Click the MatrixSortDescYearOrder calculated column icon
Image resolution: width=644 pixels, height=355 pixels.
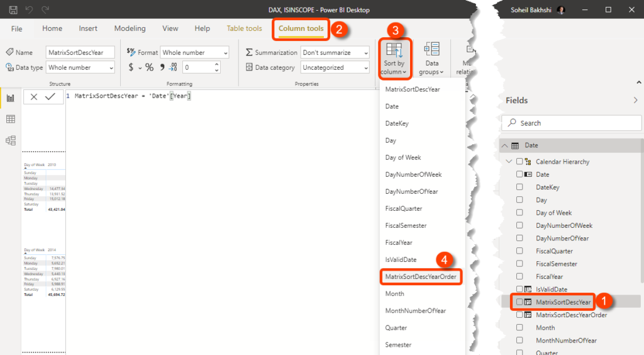(x=528, y=315)
